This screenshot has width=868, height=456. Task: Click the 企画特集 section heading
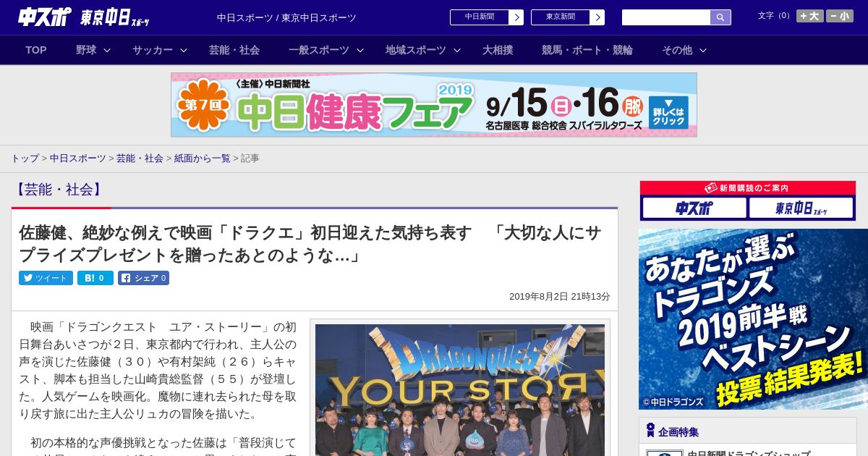[678, 432]
